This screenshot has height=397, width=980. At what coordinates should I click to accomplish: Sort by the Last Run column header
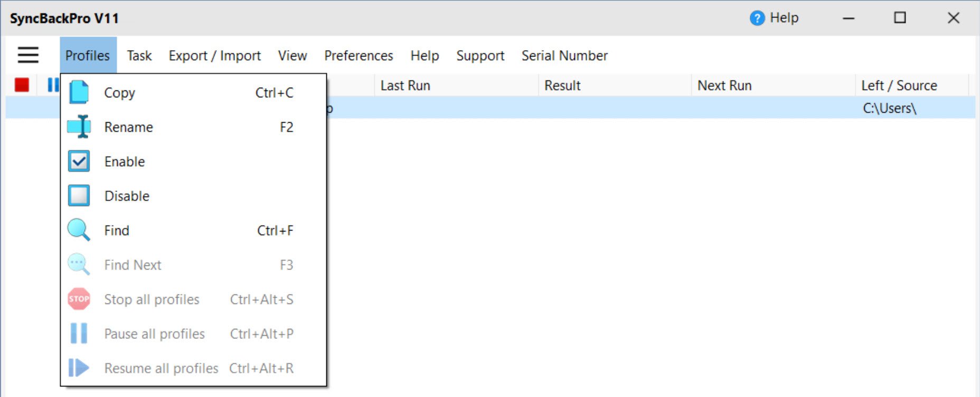click(456, 85)
